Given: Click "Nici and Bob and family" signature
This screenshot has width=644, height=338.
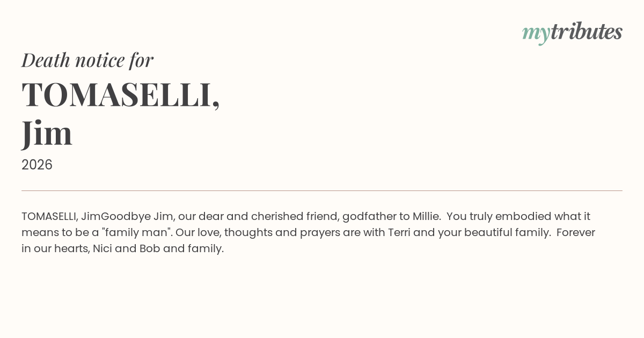Looking at the screenshot, I should point(158,249).
